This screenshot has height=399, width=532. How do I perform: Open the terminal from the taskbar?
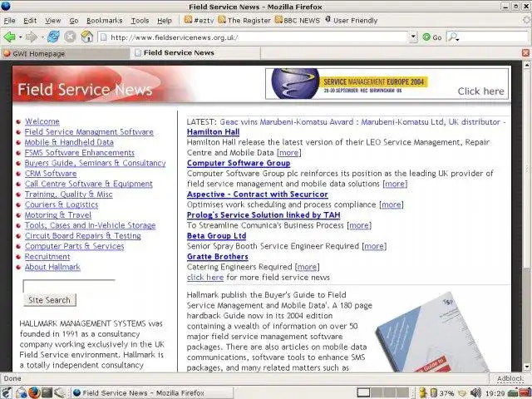tap(47, 392)
